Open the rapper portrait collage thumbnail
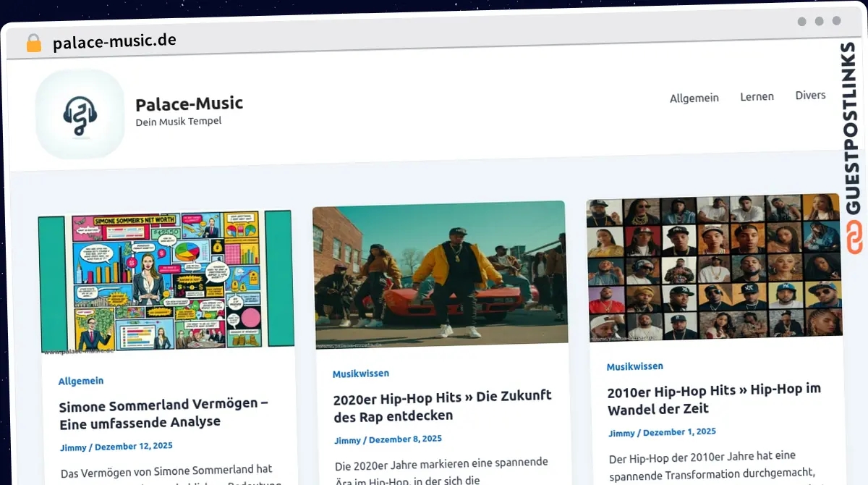Image resolution: width=868 pixels, height=485 pixels. click(714, 267)
